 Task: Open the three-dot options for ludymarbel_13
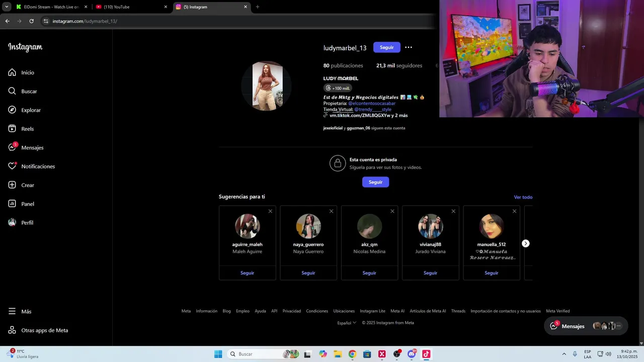409,47
